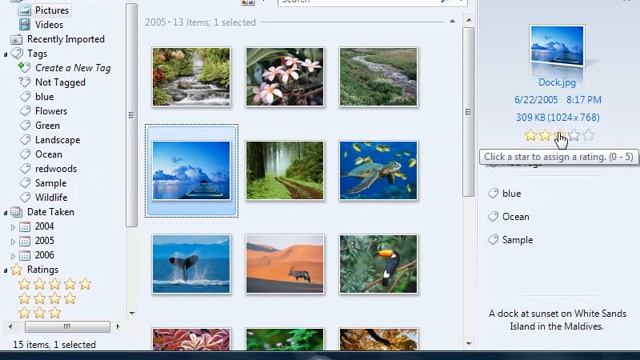This screenshot has height=360, width=640.
Task: Filter by four-star rating row
Action: pos(47,299)
